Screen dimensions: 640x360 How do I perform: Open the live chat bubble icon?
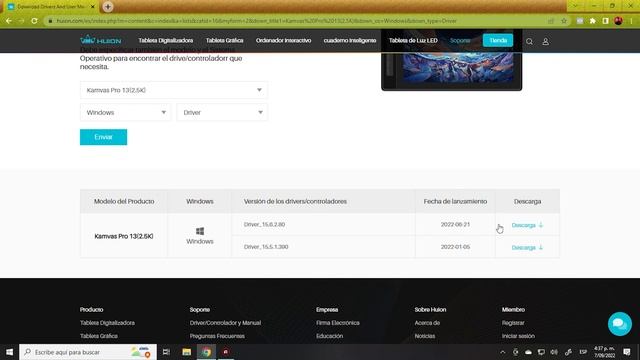pos(620,324)
